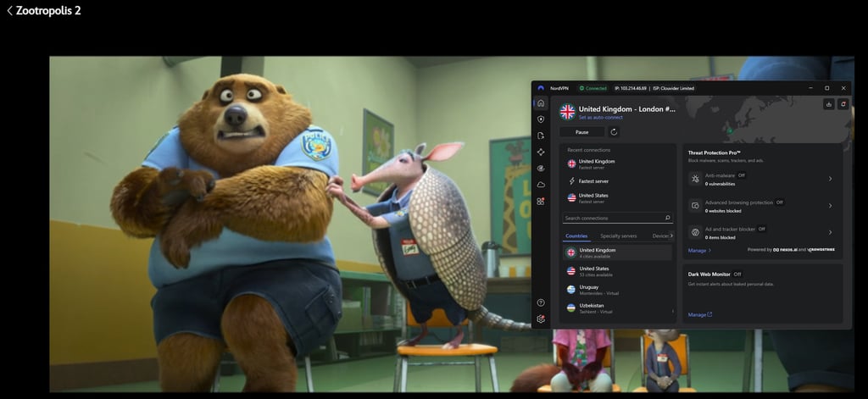This screenshot has height=399, width=868.
Task: Click the Advanced browsing protection icon
Action: [x=695, y=206]
